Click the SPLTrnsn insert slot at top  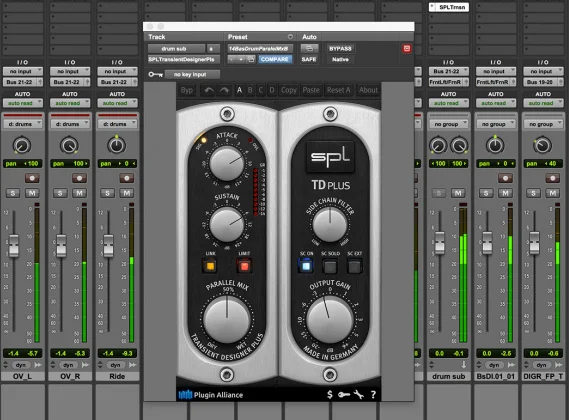[449, 7]
